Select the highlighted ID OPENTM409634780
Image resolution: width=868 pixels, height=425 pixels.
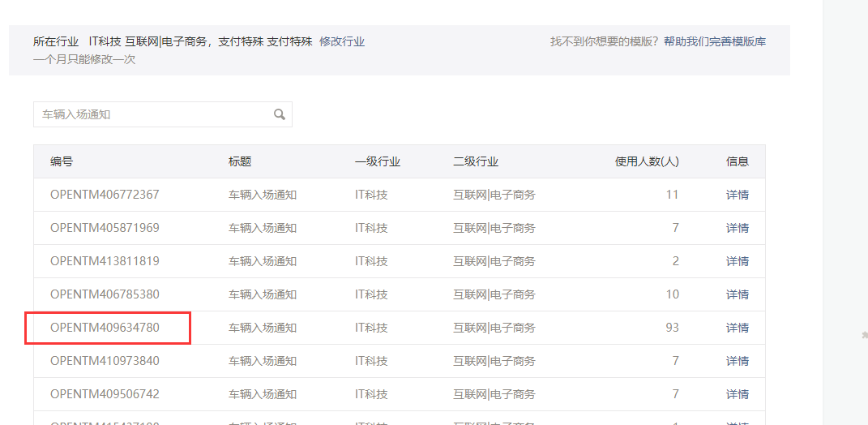pos(105,328)
